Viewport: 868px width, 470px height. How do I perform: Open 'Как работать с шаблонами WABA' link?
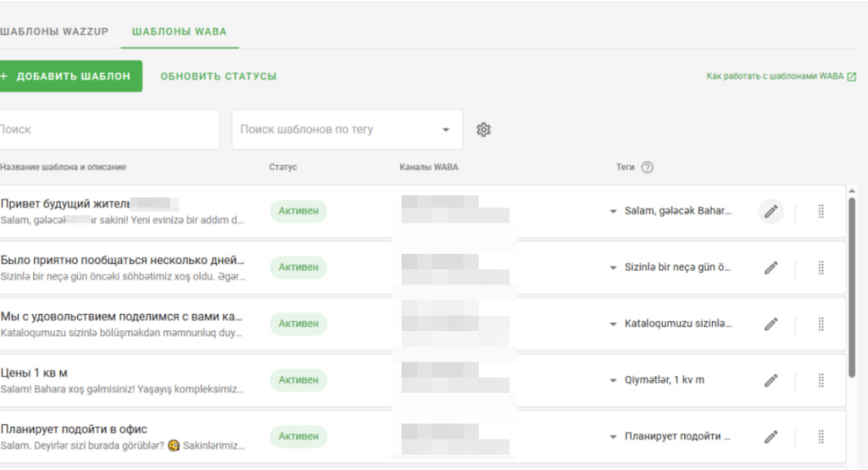click(x=781, y=76)
